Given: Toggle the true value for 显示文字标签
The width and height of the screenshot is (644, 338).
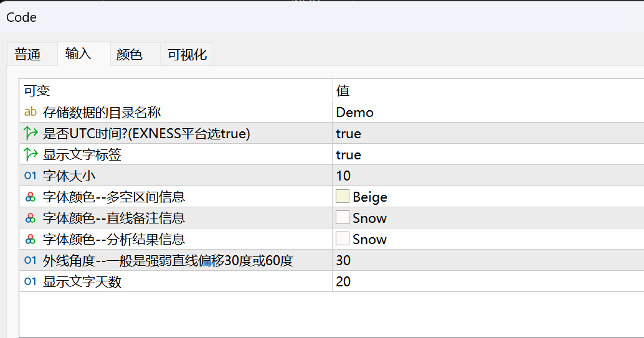Looking at the screenshot, I should pos(488,154).
